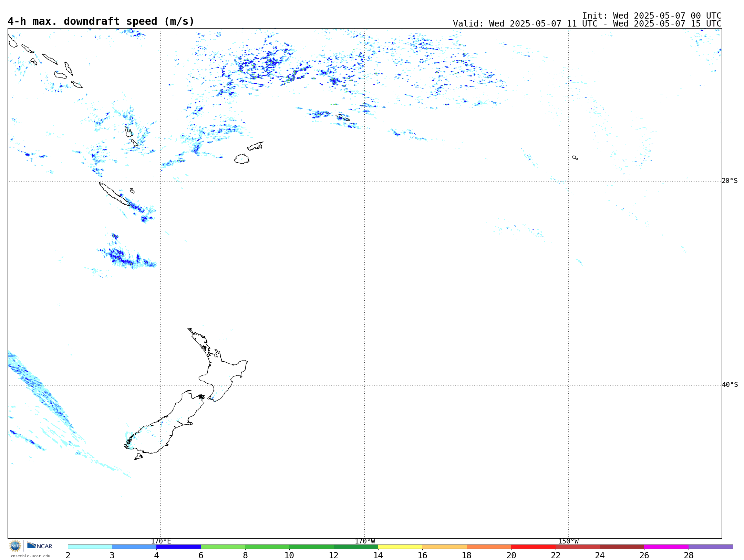Click the dark green 12–14 m/s colorbar segment
The width and height of the screenshot is (744, 560).
(356, 547)
